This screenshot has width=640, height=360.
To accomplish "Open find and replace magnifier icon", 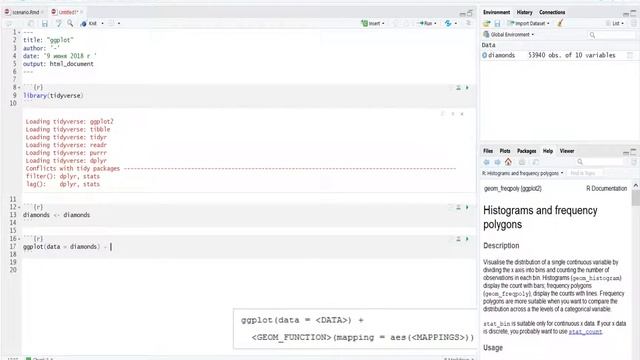I will pos(70,24).
